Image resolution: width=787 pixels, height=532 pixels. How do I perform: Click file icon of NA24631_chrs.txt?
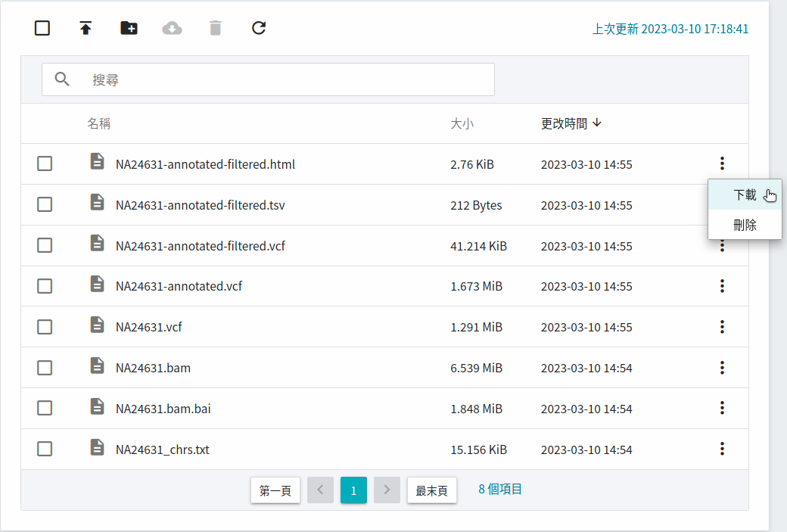coord(98,446)
